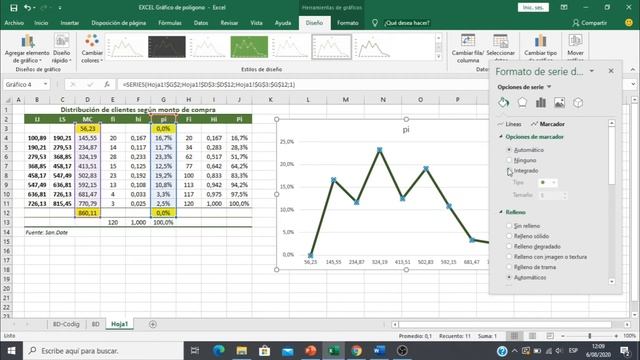Click Cambiar tipo de gráfico
640x360 pixels.
click(x=540, y=47)
